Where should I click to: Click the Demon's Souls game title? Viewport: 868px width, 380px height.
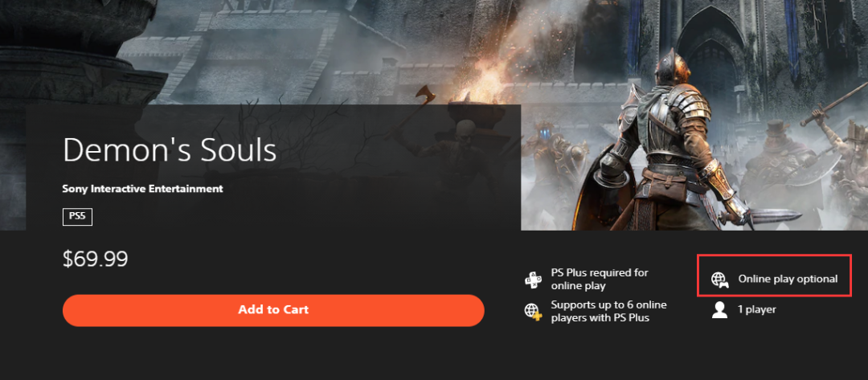pos(170,149)
